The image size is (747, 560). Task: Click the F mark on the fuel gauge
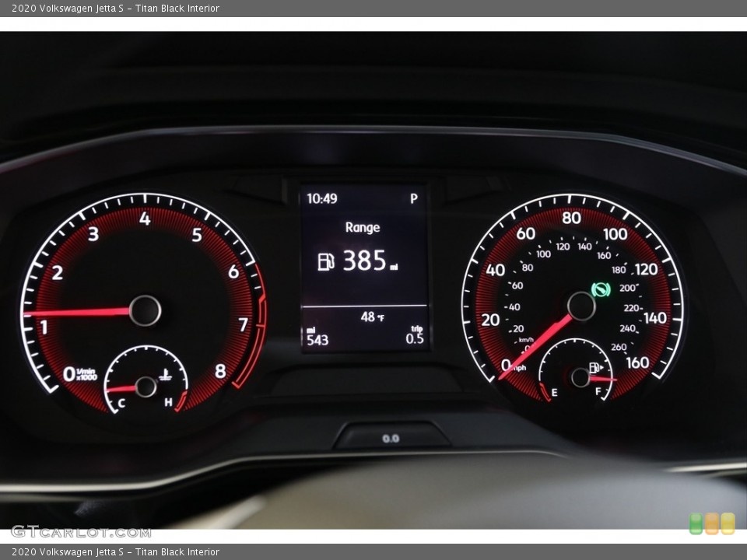click(598, 391)
